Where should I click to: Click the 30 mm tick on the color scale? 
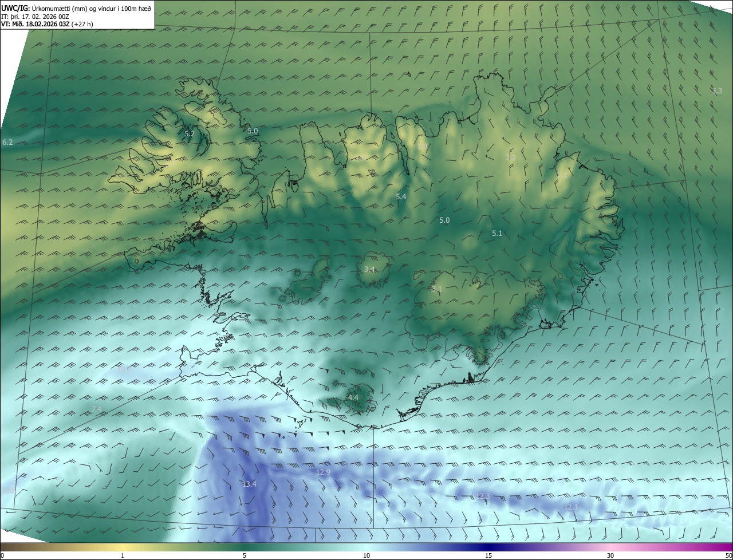coord(610,556)
